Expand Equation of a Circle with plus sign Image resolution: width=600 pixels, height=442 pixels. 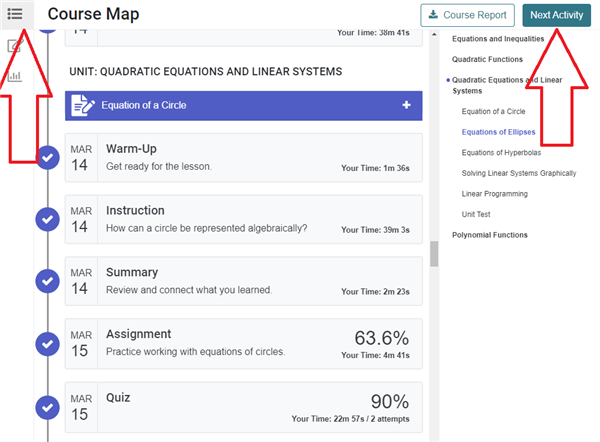pyautogui.click(x=406, y=105)
